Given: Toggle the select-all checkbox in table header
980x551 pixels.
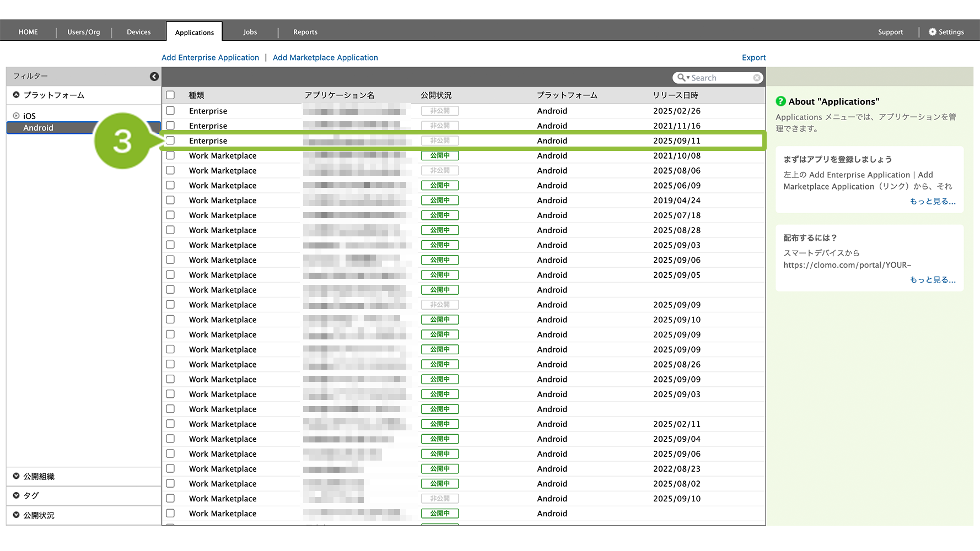Looking at the screenshot, I should [x=170, y=95].
